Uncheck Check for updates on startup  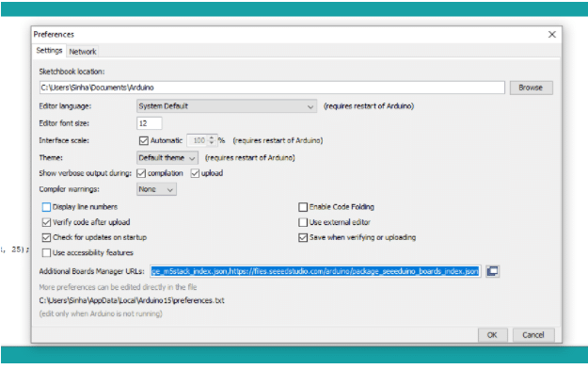(x=46, y=237)
